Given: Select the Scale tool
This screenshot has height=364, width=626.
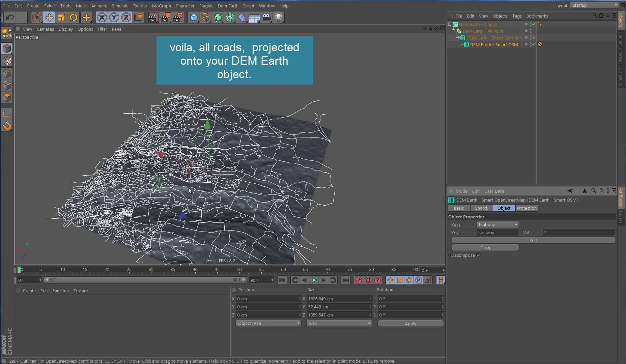Looking at the screenshot, I should [x=61, y=17].
